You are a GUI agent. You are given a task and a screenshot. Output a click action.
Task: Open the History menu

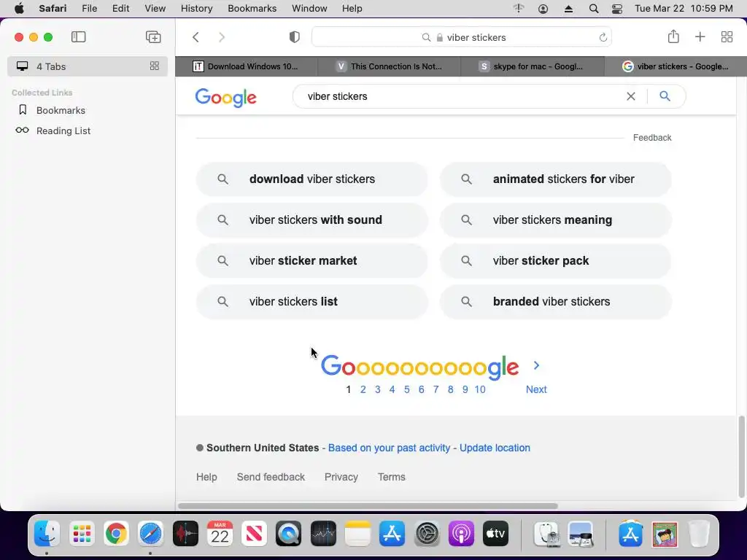[x=196, y=9]
